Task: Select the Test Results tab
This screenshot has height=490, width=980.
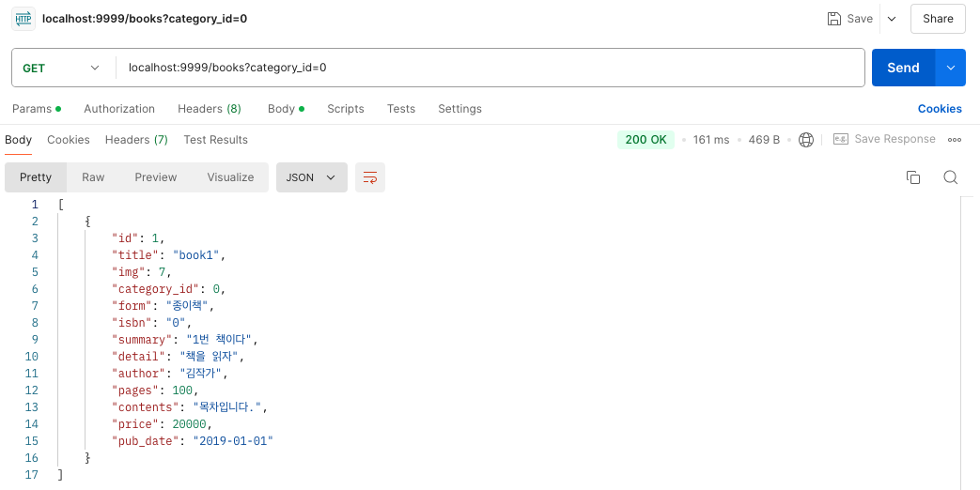Action: tap(215, 140)
